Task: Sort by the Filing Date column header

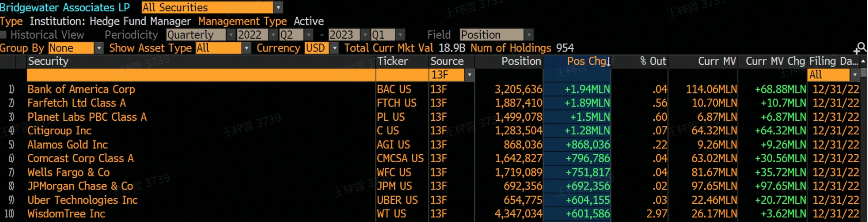Action: point(833,61)
